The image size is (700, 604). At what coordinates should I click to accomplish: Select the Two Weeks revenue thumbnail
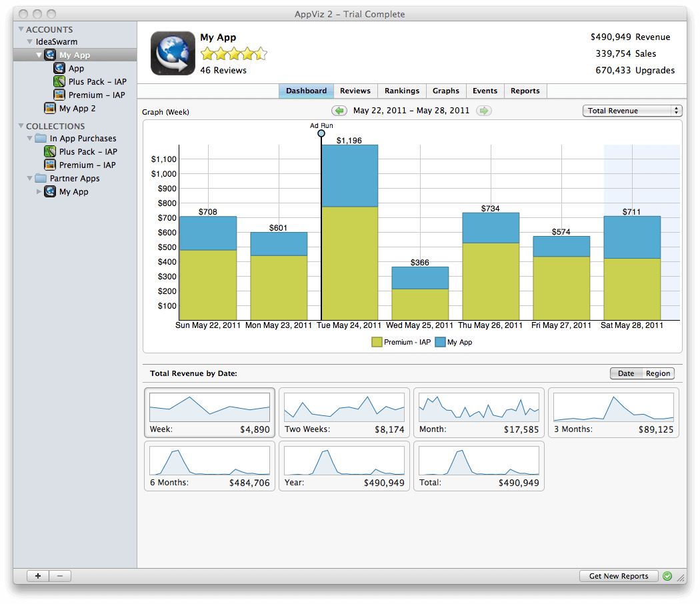pos(344,413)
